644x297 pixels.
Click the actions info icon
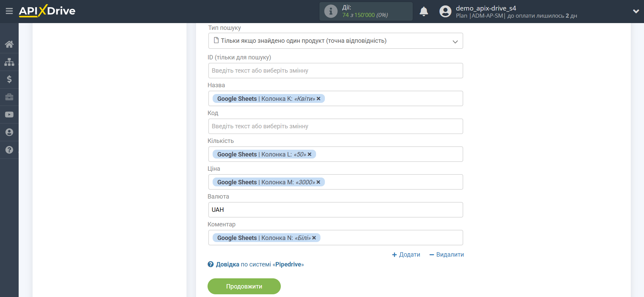click(x=331, y=11)
